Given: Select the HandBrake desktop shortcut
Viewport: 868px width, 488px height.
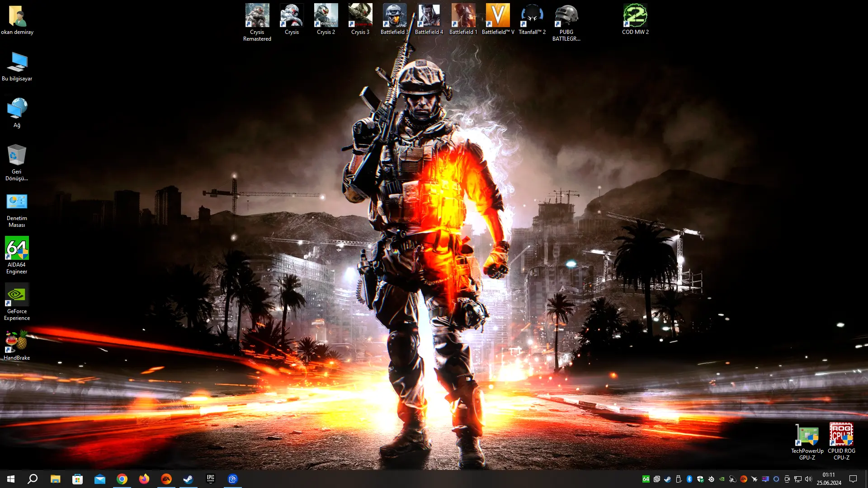Looking at the screenshot, I should point(17,346).
